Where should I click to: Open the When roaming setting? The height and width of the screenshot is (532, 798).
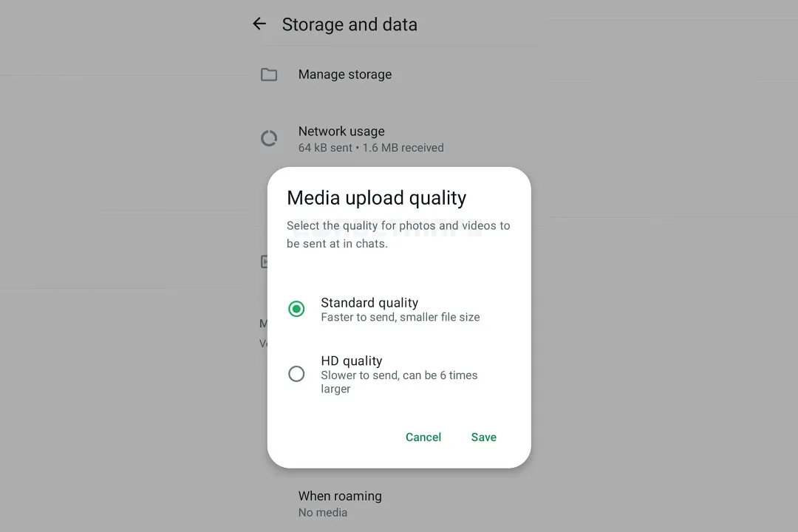[x=340, y=497]
